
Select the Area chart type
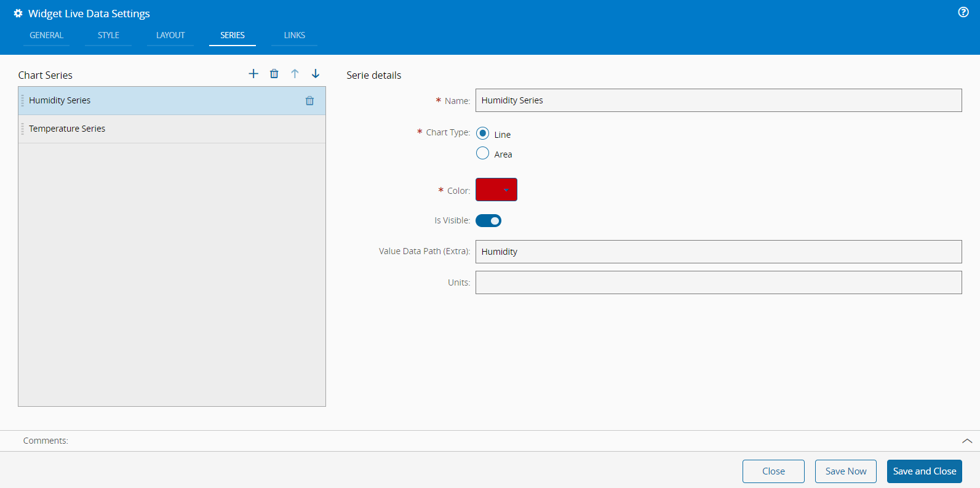pyautogui.click(x=483, y=153)
